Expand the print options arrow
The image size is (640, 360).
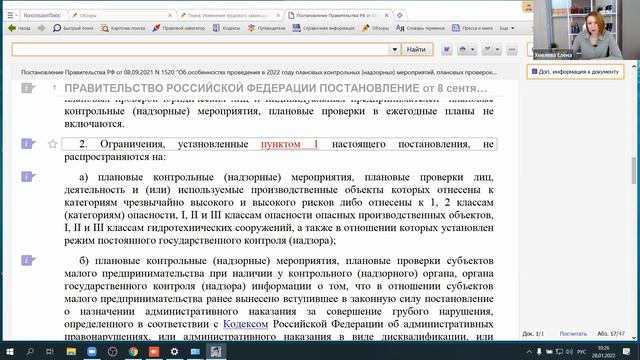(473, 49)
